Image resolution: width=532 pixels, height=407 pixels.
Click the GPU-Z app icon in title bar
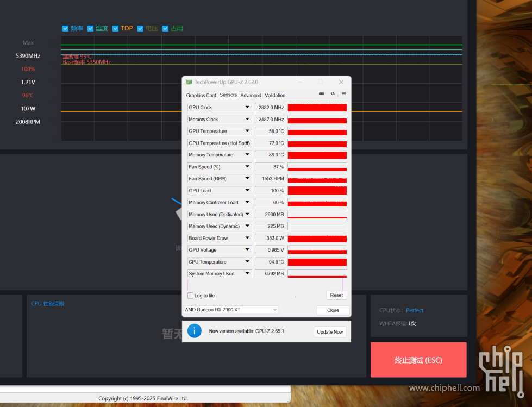(x=189, y=82)
